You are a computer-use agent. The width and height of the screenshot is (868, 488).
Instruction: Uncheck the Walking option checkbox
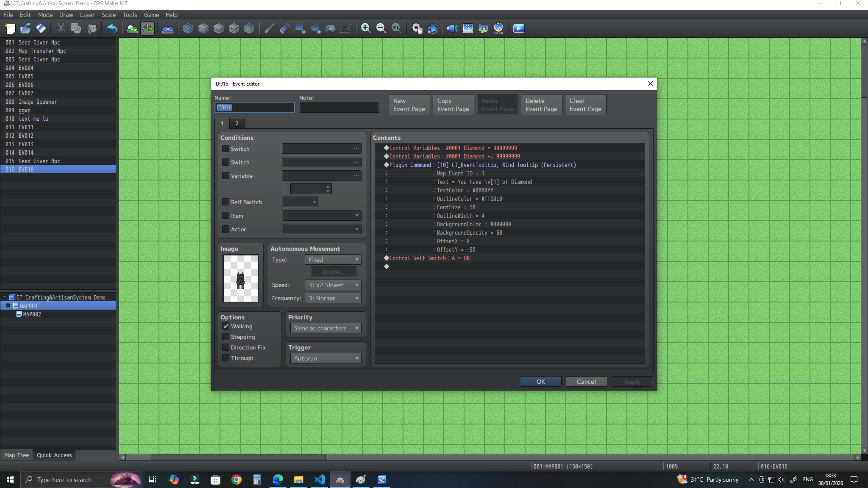tap(226, 326)
